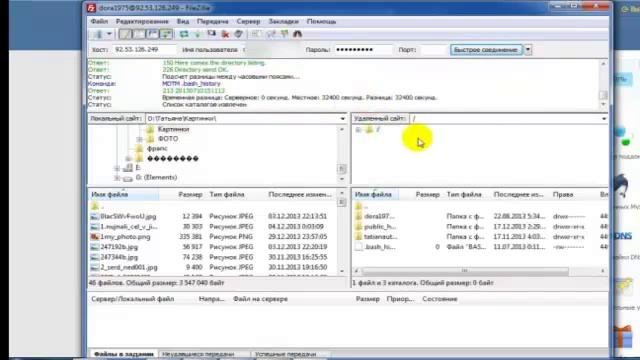
Task: Click folder icon next to Картинки
Action: click(150, 129)
